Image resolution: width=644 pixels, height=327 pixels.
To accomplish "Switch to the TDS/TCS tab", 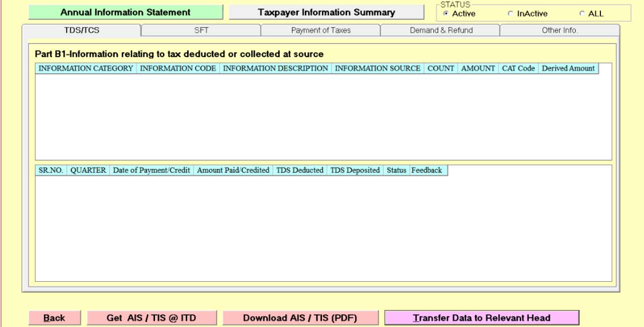I will tap(82, 31).
